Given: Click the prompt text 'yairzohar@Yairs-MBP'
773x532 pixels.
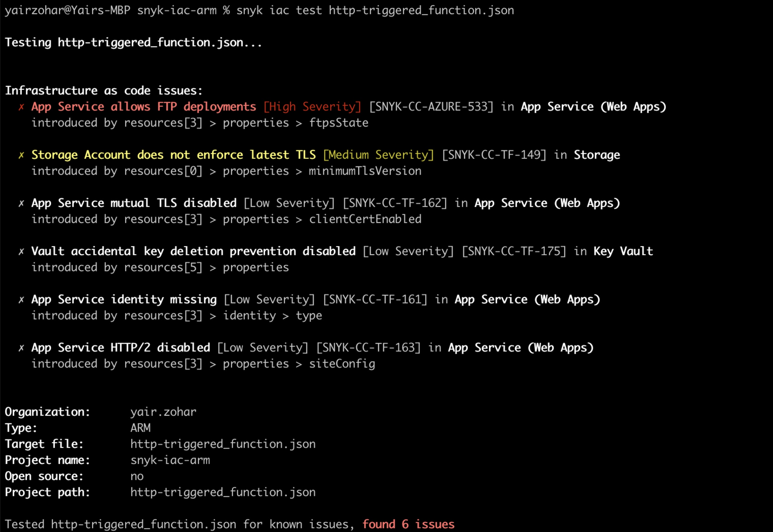Looking at the screenshot, I should click(x=67, y=11).
